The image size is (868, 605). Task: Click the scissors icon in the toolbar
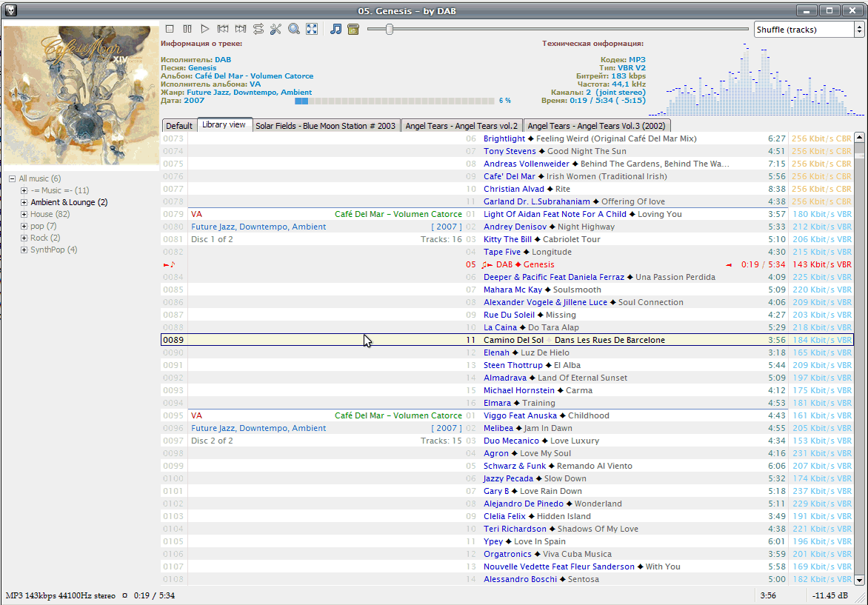tap(276, 29)
